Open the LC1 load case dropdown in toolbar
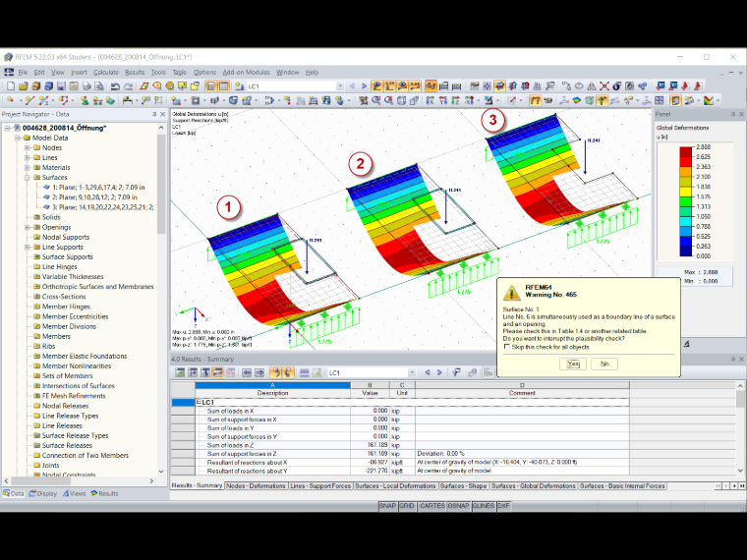Screen dimensions: 747x560 tap(340, 86)
